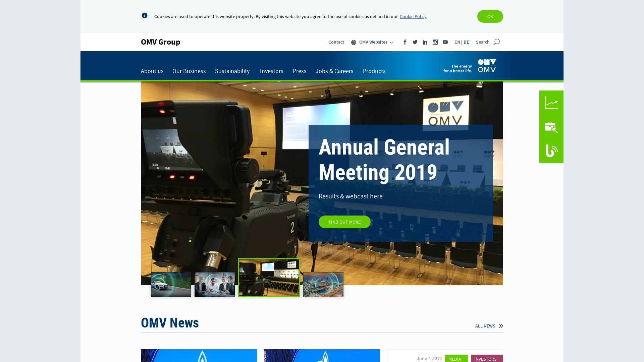This screenshot has height=362, width=644.
Task: Accept cookies with the OK button
Action: pyautogui.click(x=490, y=16)
